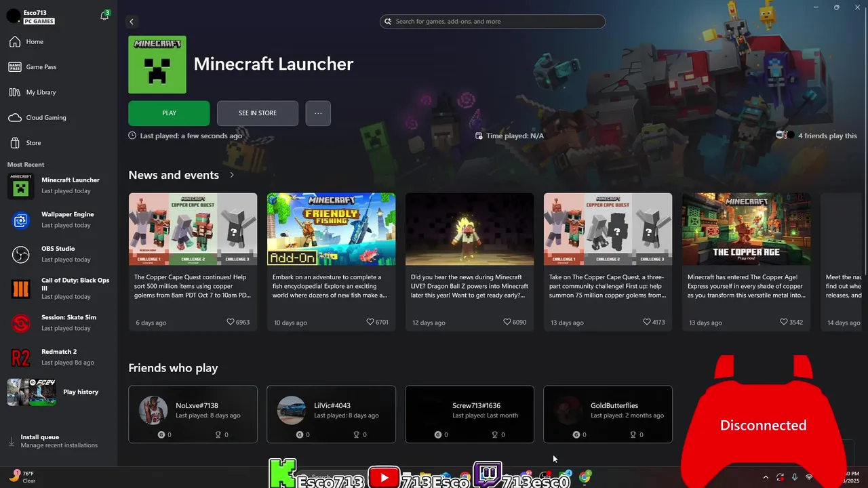Like the Friendly Fishing post with 6701 likes
The height and width of the screenshot is (488, 868).
pyautogui.click(x=370, y=322)
